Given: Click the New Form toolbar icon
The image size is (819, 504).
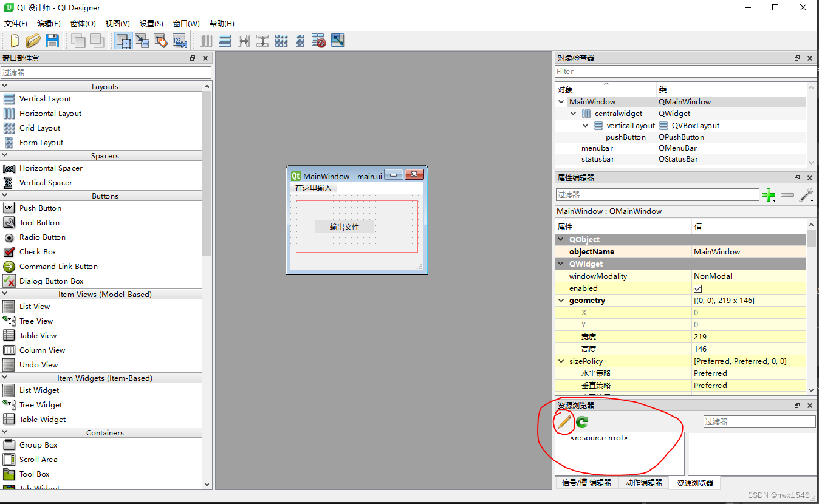Looking at the screenshot, I should pyautogui.click(x=15, y=41).
